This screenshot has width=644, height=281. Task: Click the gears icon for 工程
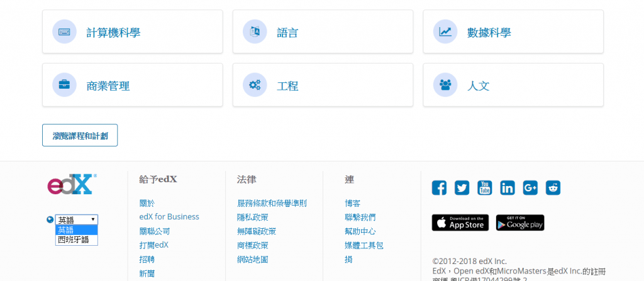click(x=255, y=85)
